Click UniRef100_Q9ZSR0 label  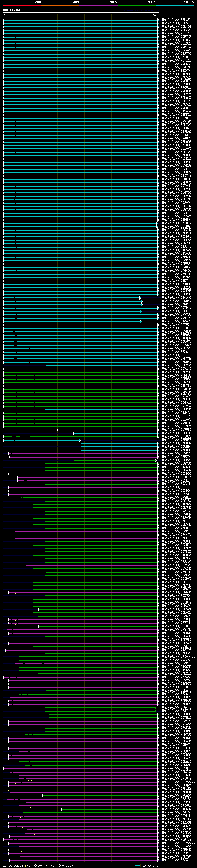(176, 426)
